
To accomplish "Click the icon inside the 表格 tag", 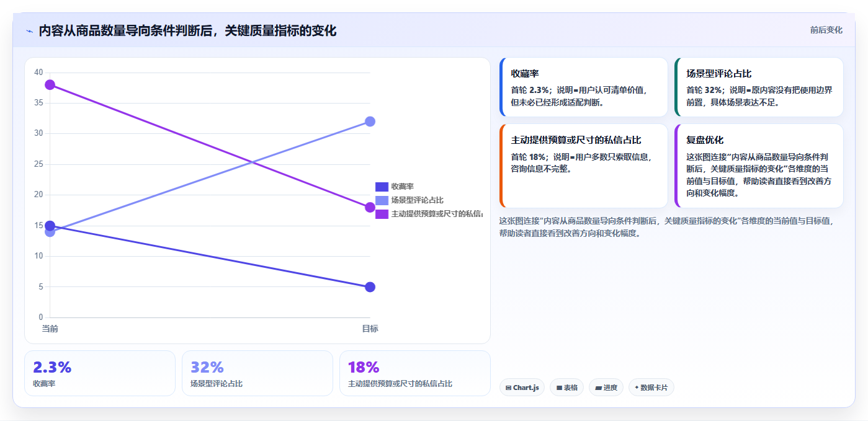I will tap(559, 388).
